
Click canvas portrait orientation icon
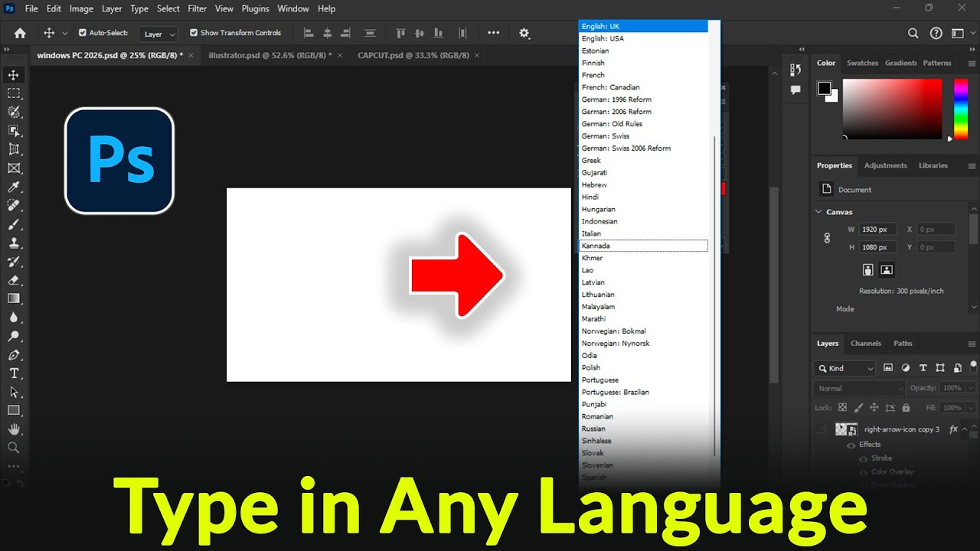(868, 269)
